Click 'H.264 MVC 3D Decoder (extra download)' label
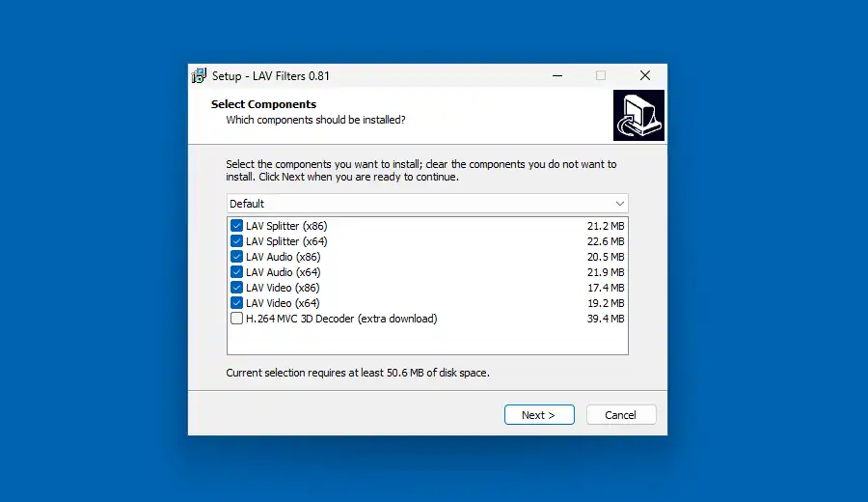This screenshot has height=502, width=868. (x=341, y=320)
